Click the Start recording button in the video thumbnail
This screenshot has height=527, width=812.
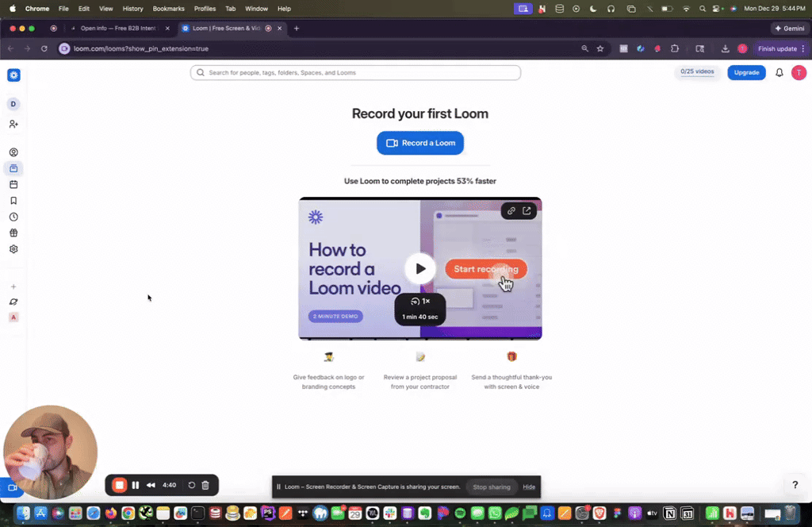[486, 269]
